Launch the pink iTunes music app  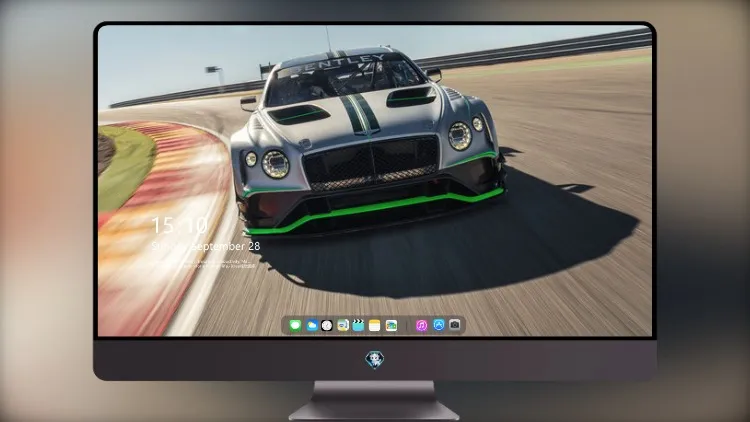tap(421, 325)
